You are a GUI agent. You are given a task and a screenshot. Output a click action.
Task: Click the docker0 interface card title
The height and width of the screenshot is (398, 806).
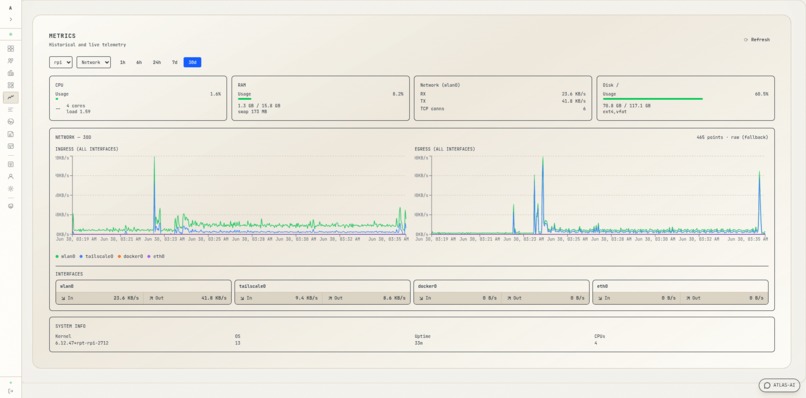(x=428, y=286)
